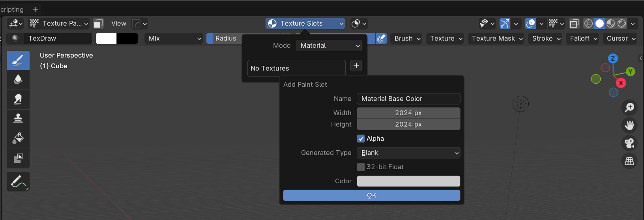
Task: Open the paint slot Color swatch
Action: [408, 181]
